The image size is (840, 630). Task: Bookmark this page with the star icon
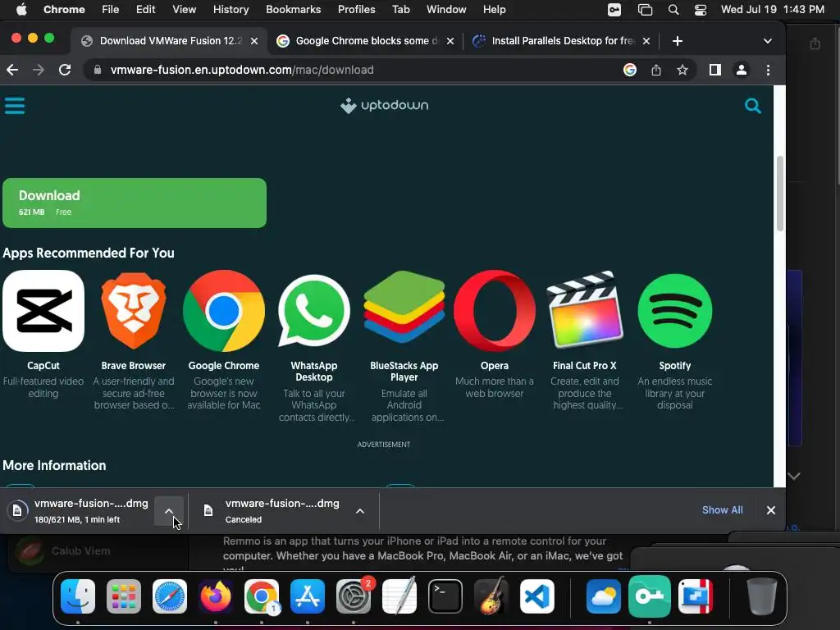click(682, 70)
